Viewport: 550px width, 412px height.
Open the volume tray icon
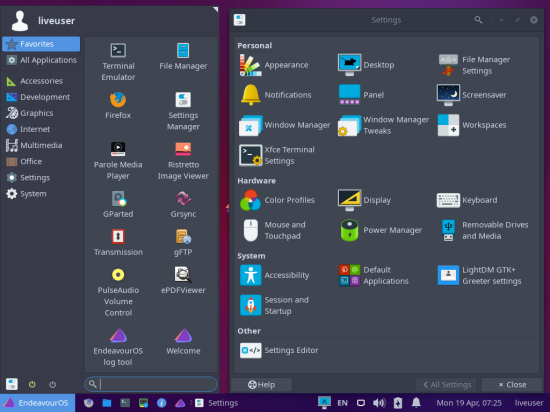tap(379, 403)
